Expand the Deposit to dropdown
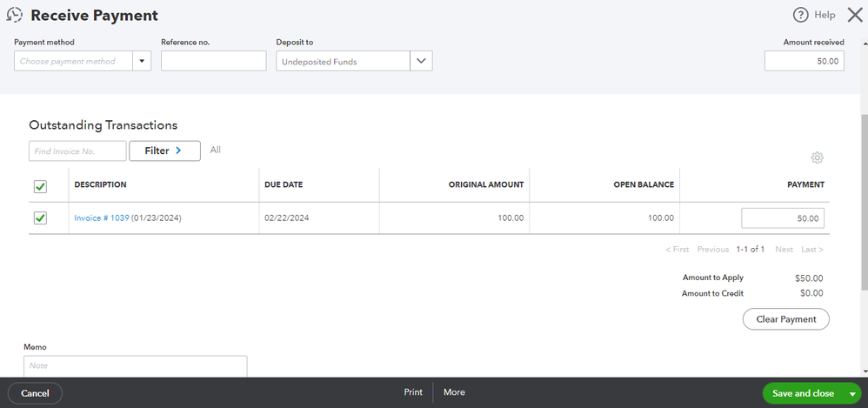Image resolution: width=868 pixels, height=408 pixels. pyautogui.click(x=421, y=61)
